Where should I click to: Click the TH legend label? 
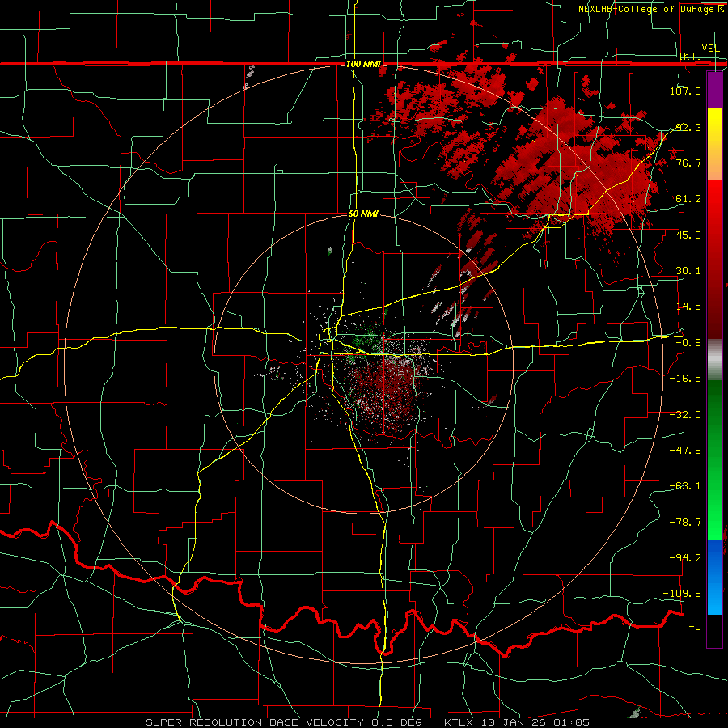(695, 630)
